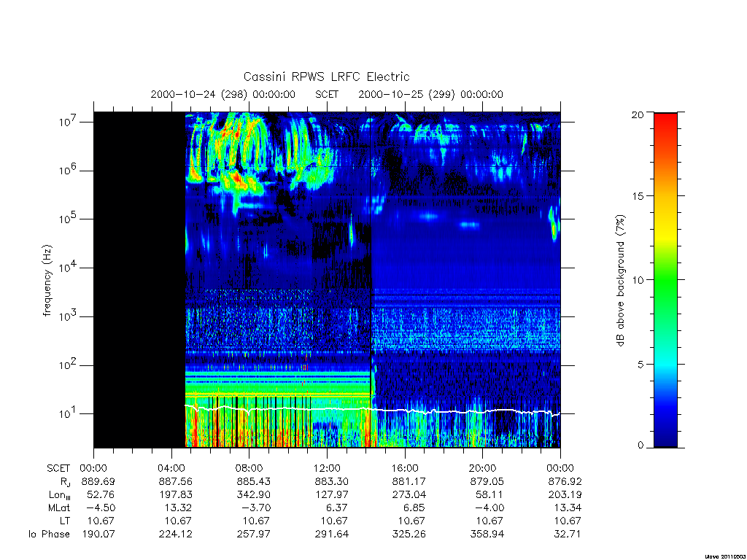Select start date '2000-10-24 (298) 00:00:00'
The width and height of the screenshot is (747, 560).
coord(223,94)
